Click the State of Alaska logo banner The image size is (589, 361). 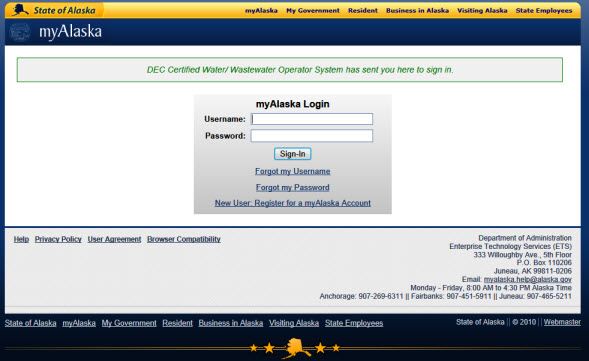click(54, 10)
